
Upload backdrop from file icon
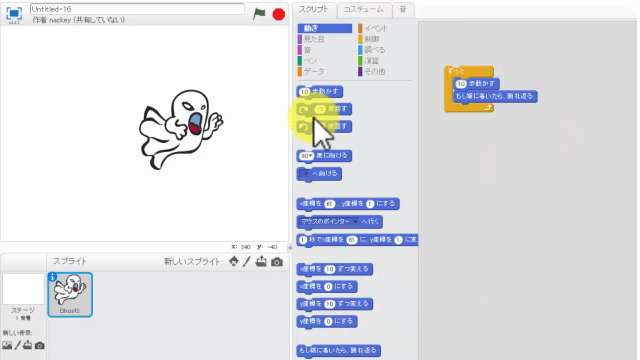[27, 345]
